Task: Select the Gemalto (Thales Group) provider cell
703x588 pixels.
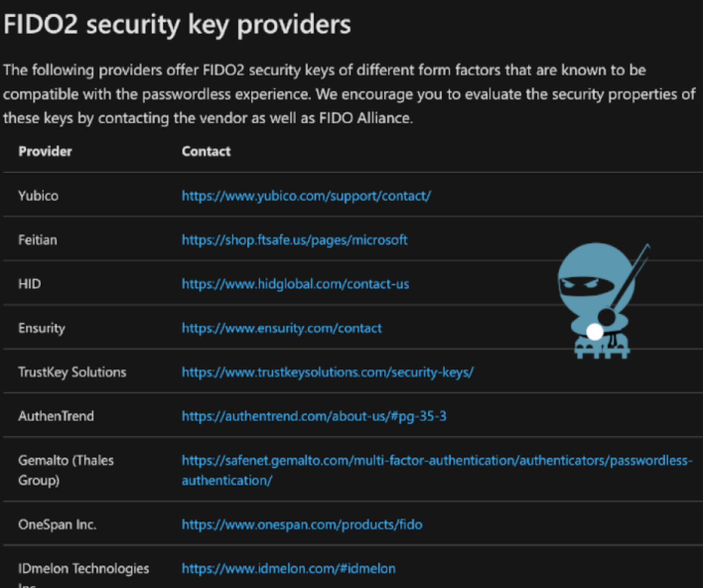Action: [x=66, y=470]
